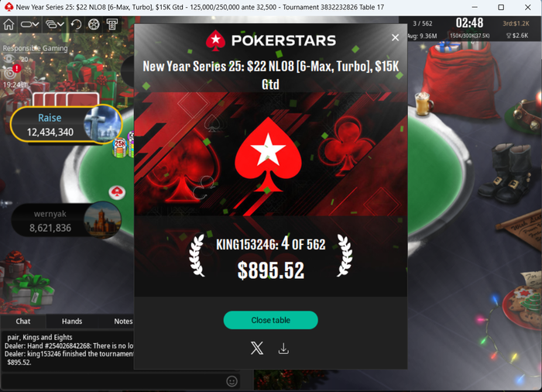This screenshot has height=392, width=542.
Task: Open the emoji picker in chat
Action: [x=232, y=381]
